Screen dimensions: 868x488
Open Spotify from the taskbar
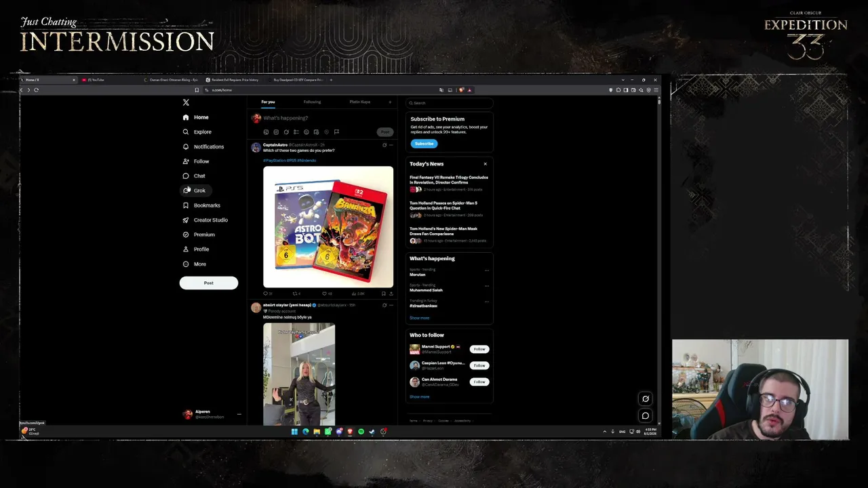click(x=361, y=432)
